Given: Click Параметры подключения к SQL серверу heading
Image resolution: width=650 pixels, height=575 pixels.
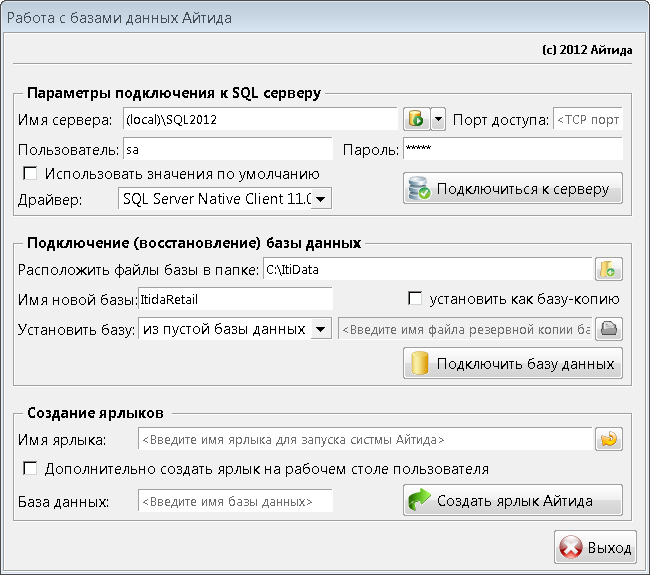Looking at the screenshot, I should (x=174, y=93).
